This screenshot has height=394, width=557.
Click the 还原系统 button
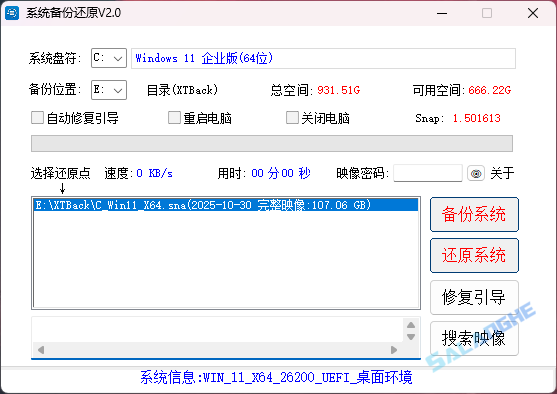(474, 255)
